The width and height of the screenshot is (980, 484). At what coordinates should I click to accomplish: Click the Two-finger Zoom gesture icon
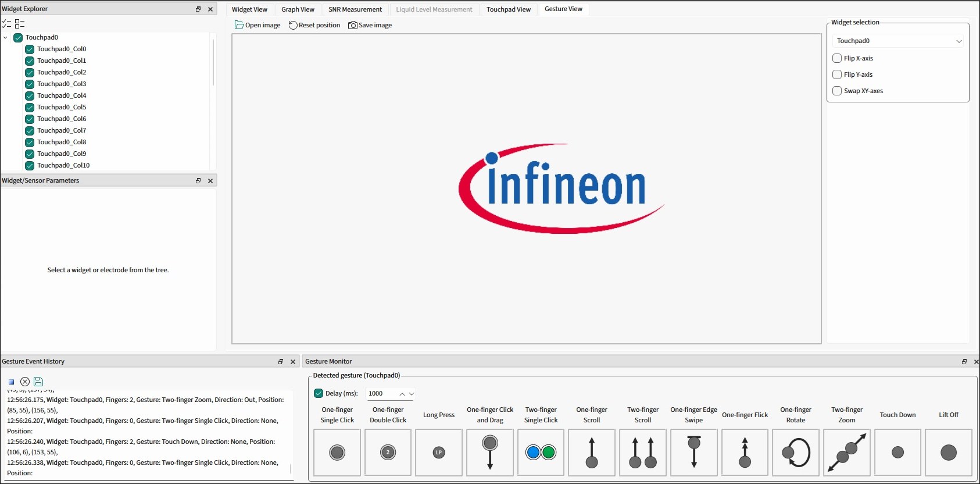[847, 453]
